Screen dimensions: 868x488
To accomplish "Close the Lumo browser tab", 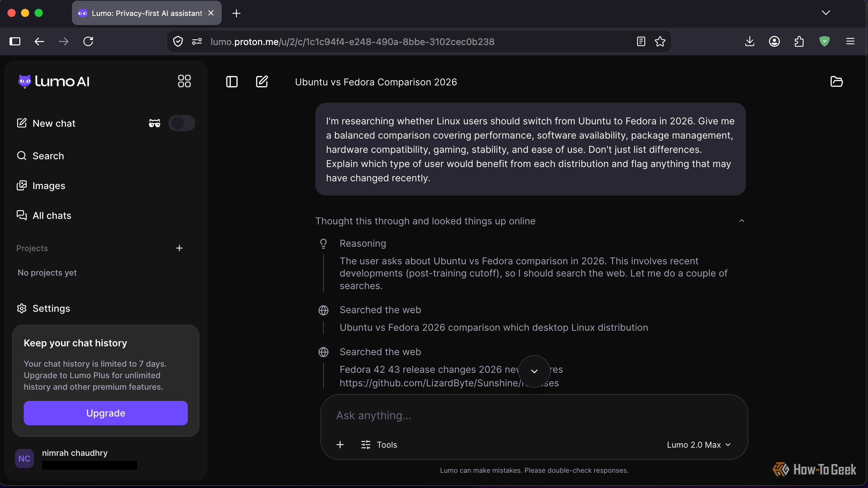I will 211,13.
